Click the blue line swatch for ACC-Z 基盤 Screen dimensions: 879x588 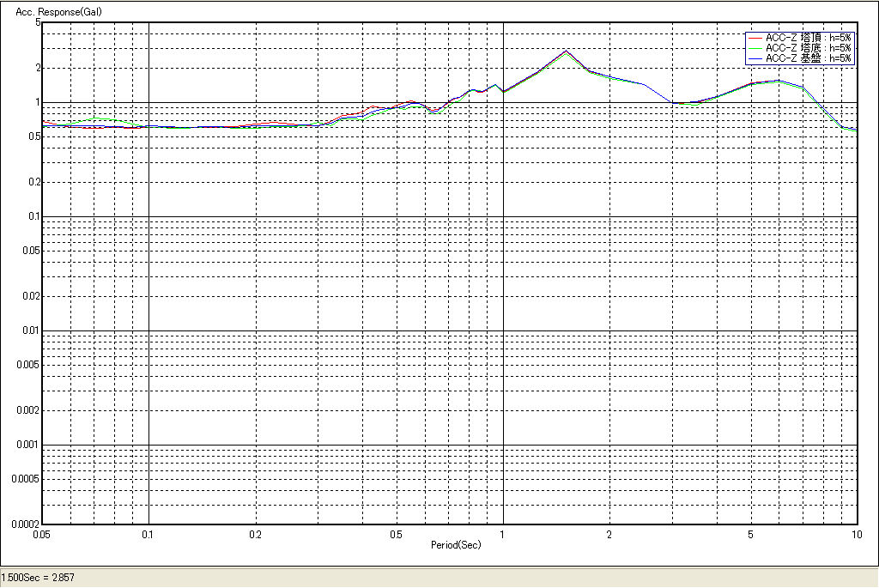(x=755, y=58)
